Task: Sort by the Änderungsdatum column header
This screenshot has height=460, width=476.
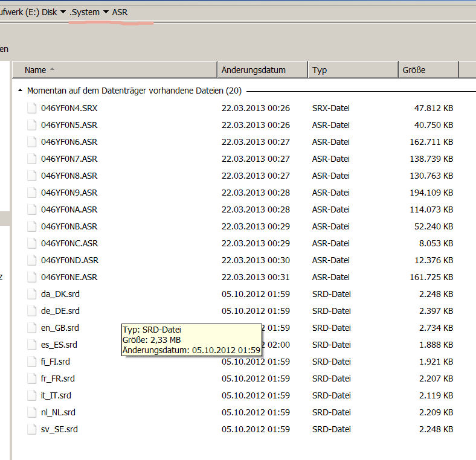Action: (x=254, y=70)
